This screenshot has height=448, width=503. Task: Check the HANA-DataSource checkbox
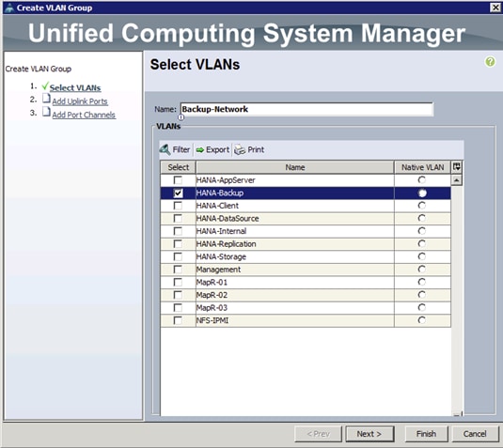pos(178,219)
